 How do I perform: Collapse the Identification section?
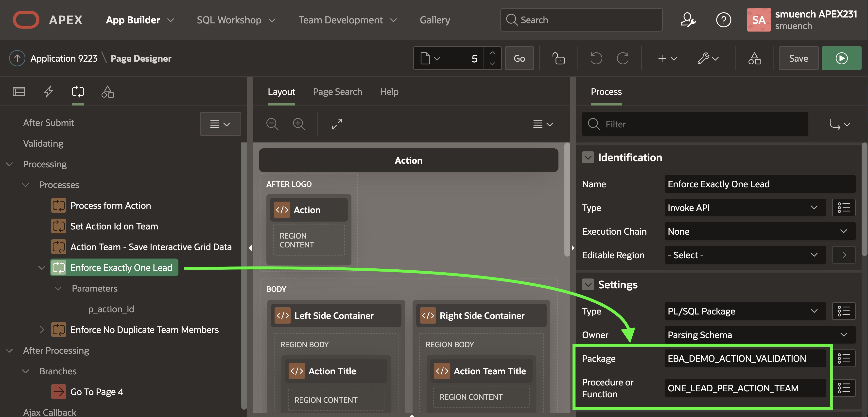click(x=588, y=157)
